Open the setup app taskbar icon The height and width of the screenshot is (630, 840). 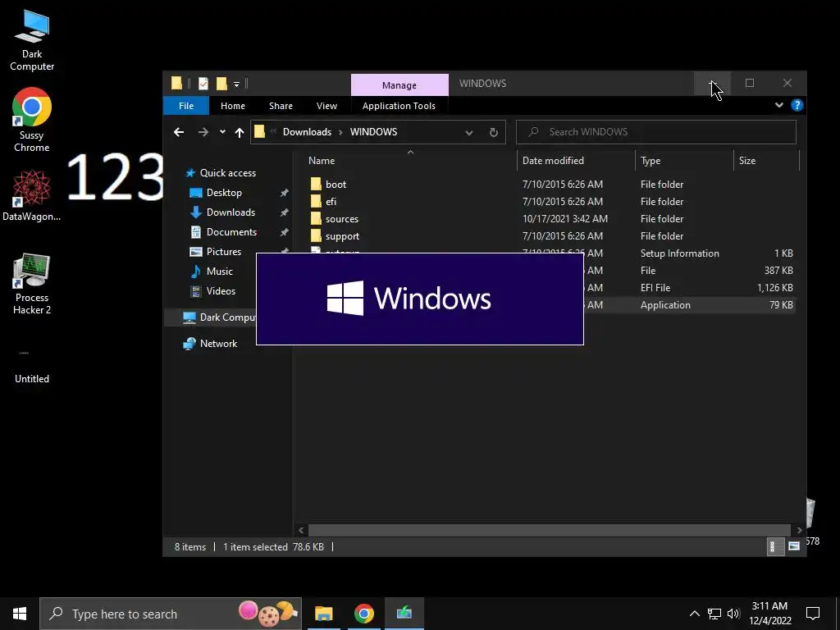404,614
